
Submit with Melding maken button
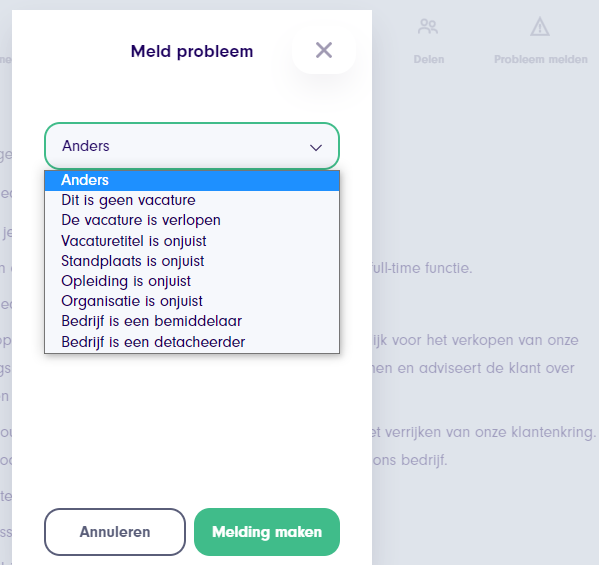(x=267, y=532)
